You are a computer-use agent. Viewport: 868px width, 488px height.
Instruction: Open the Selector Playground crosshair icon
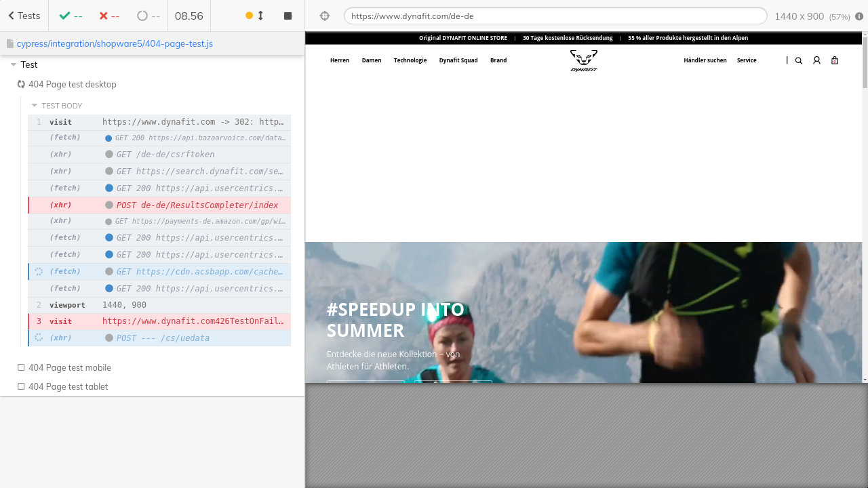coord(325,16)
